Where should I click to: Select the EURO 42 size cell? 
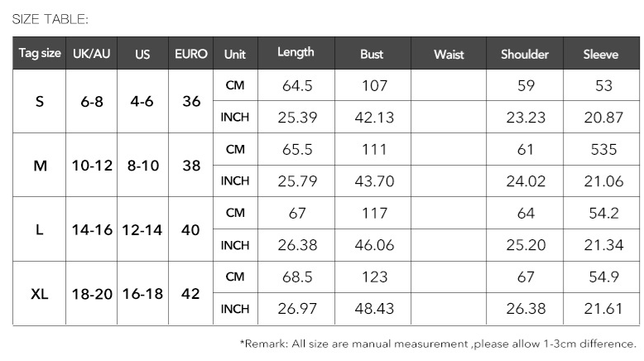click(x=191, y=293)
